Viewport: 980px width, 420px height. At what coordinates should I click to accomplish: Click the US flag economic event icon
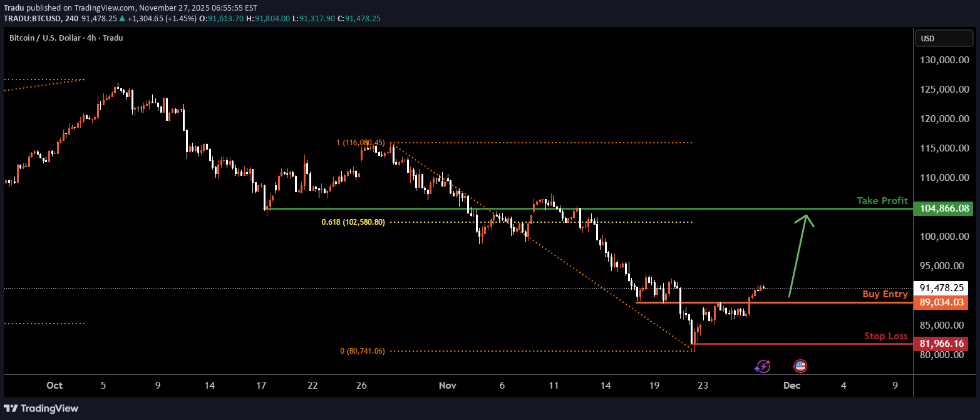click(x=800, y=366)
